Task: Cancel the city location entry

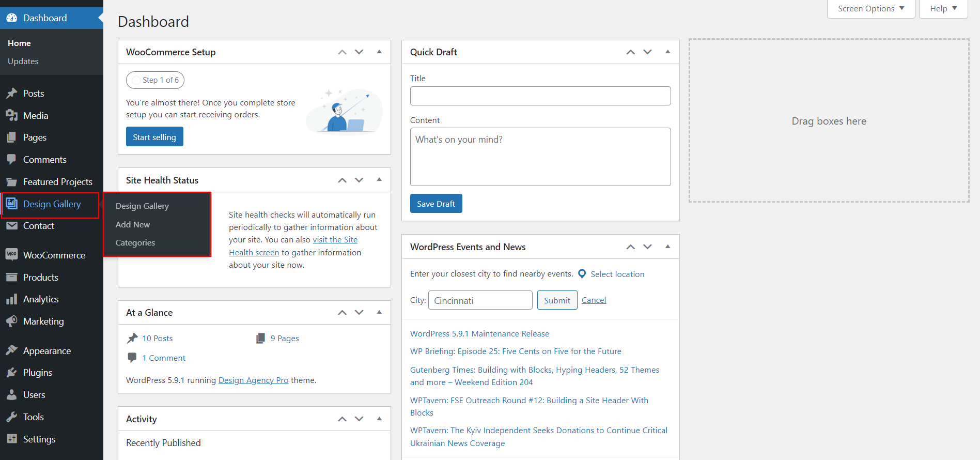Action: tap(594, 300)
